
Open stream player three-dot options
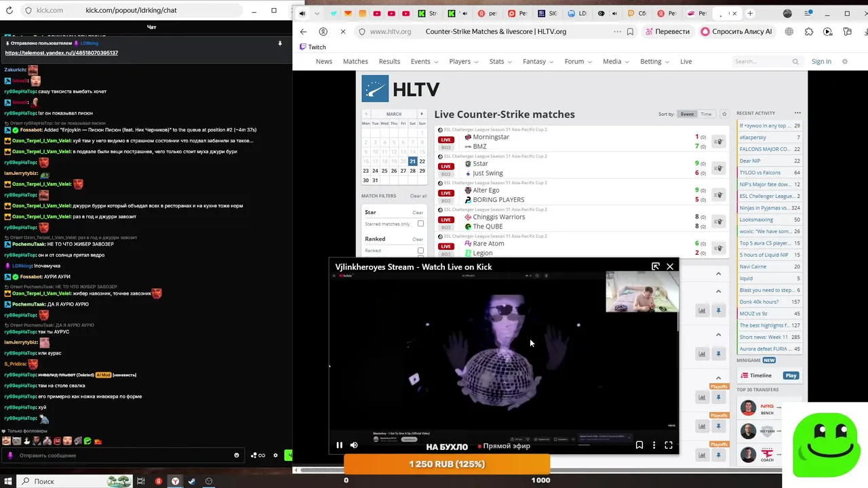654,445
